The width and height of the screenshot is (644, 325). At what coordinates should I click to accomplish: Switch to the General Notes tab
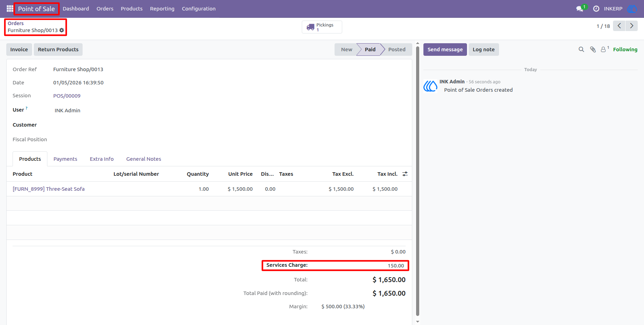pos(144,159)
